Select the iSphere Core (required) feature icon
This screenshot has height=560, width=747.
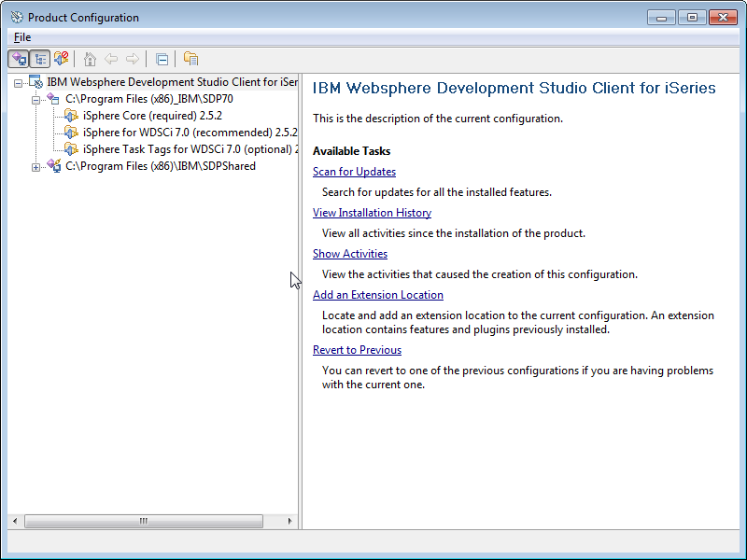tap(71, 116)
